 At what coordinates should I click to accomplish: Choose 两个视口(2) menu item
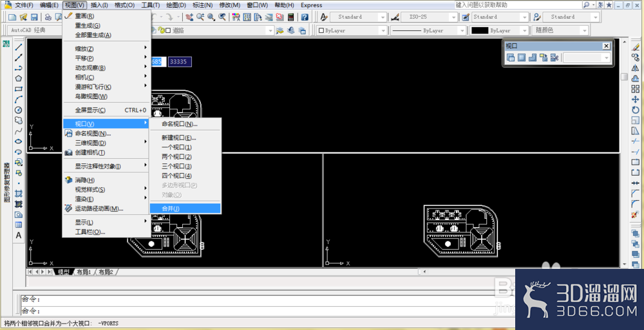tap(185, 157)
